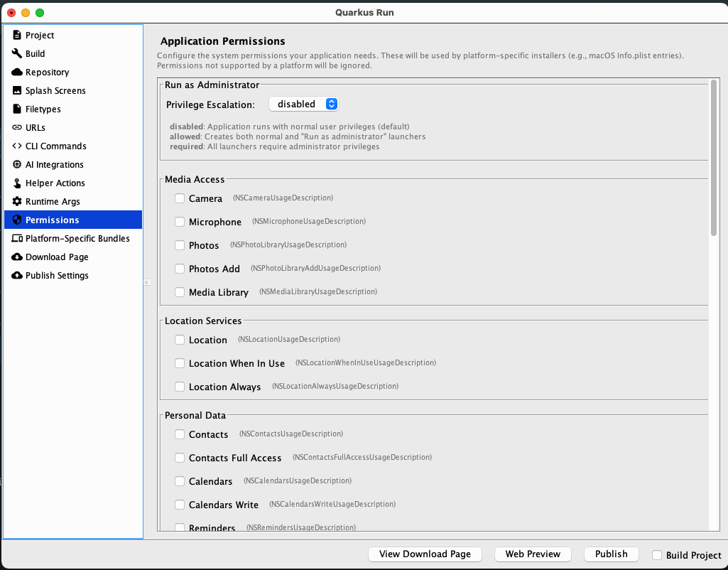Check Location When In Use

[x=180, y=363]
